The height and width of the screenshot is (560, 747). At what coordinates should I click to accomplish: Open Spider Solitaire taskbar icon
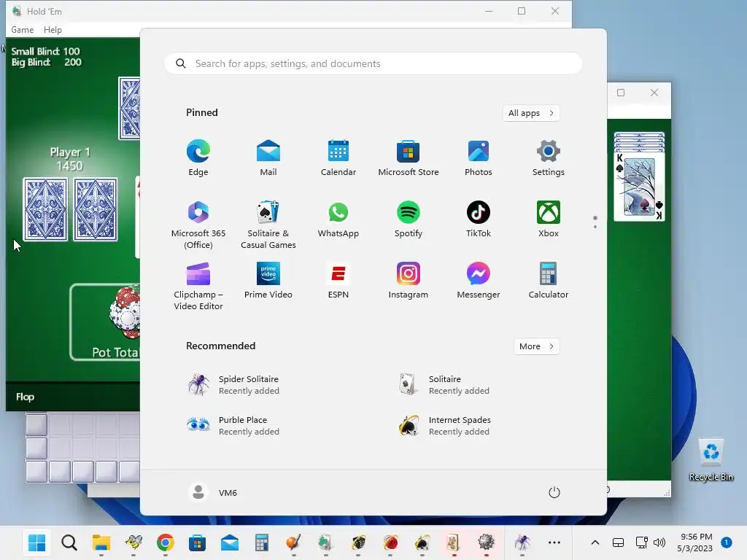click(x=522, y=542)
